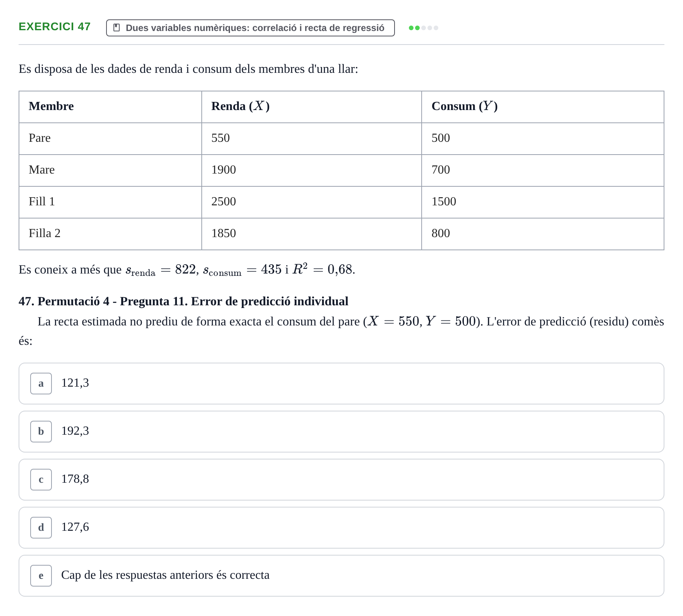This screenshot has height=616, width=683.
Task: Click the 192,3 answer text
Action: [x=75, y=431]
